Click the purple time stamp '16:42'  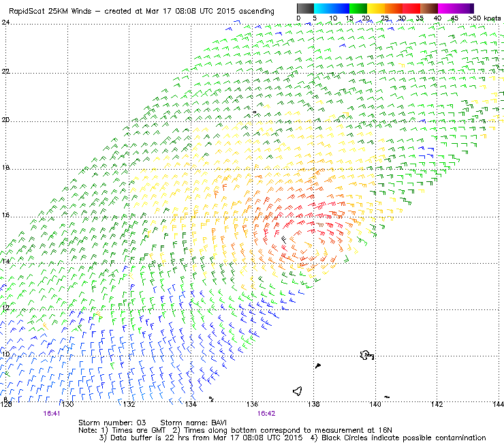(x=266, y=414)
